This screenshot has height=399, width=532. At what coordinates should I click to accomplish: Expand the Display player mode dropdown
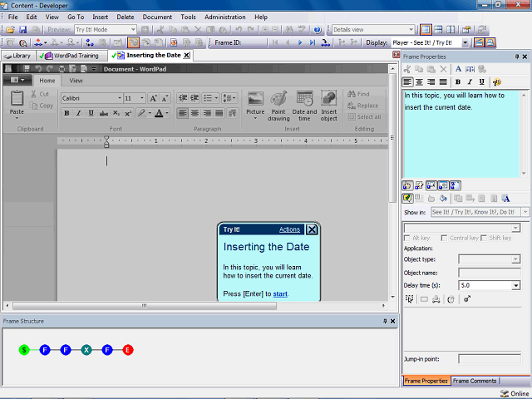(465, 42)
